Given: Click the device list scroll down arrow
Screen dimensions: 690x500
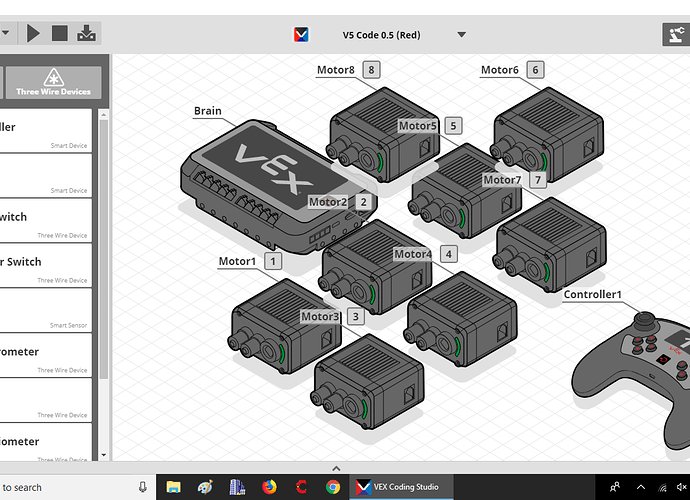Looking at the screenshot, I should [x=104, y=455].
